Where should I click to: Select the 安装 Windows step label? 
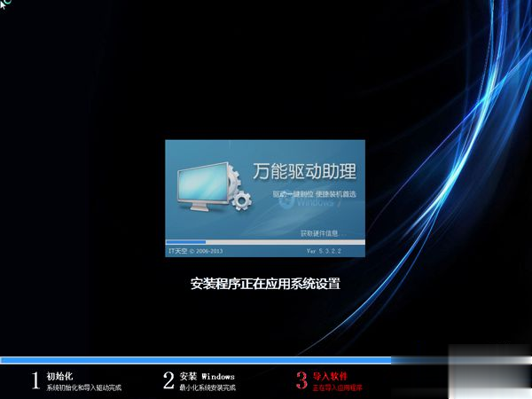tap(207, 376)
